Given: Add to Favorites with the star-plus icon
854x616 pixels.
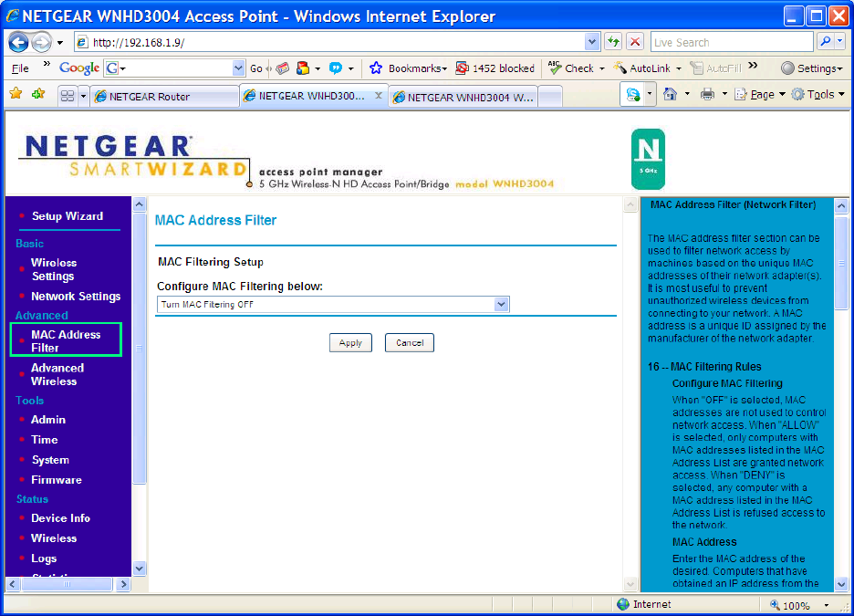Looking at the screenshot, I should tap(38, 94).
